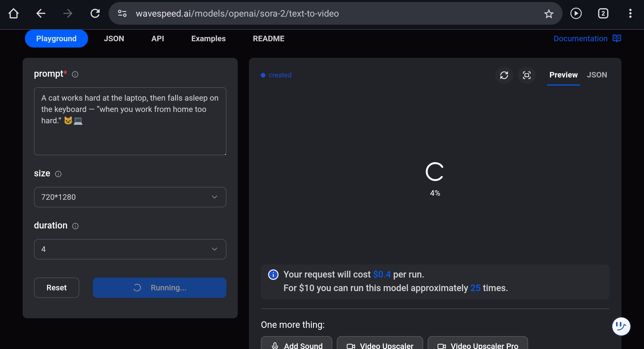The height and width of the screenshot is (349, 644).
Task: Open the browser tab switcher showing 2
Action: pyautogui.click(x=603, y=14)
